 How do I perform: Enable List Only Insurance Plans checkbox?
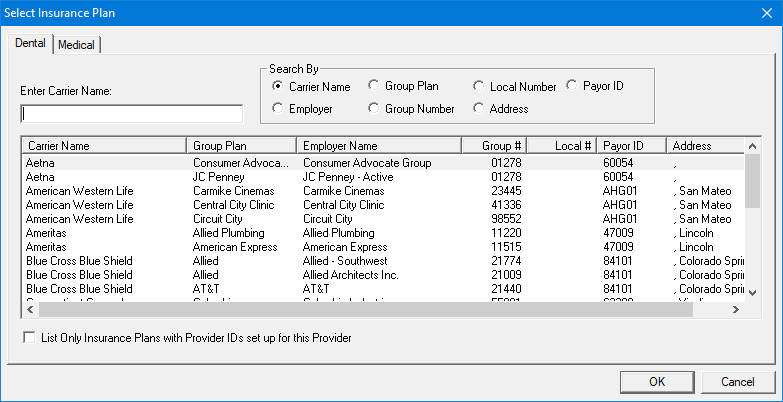pos(29,338)
